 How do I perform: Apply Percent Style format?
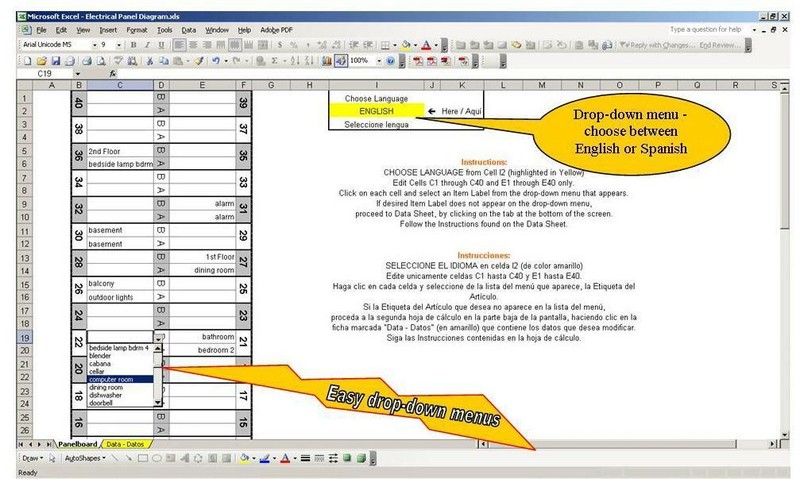[293, 45]
